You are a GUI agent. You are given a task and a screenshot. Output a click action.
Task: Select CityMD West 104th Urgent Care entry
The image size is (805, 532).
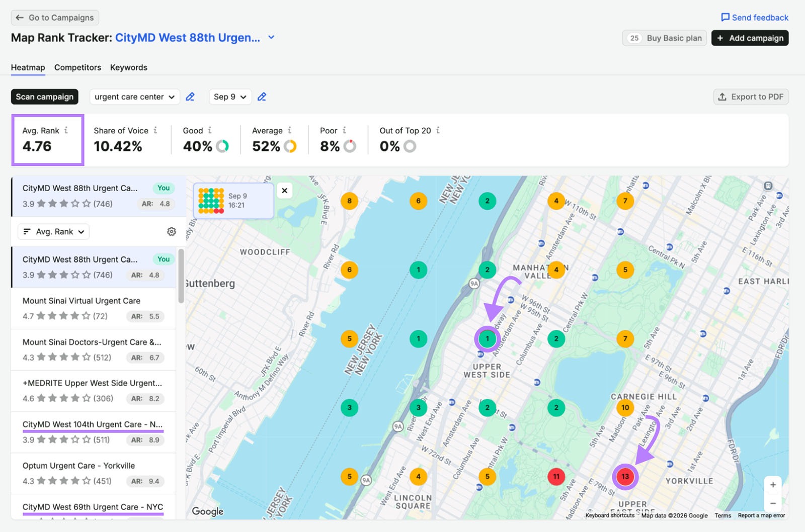click(x=94, y=432)
